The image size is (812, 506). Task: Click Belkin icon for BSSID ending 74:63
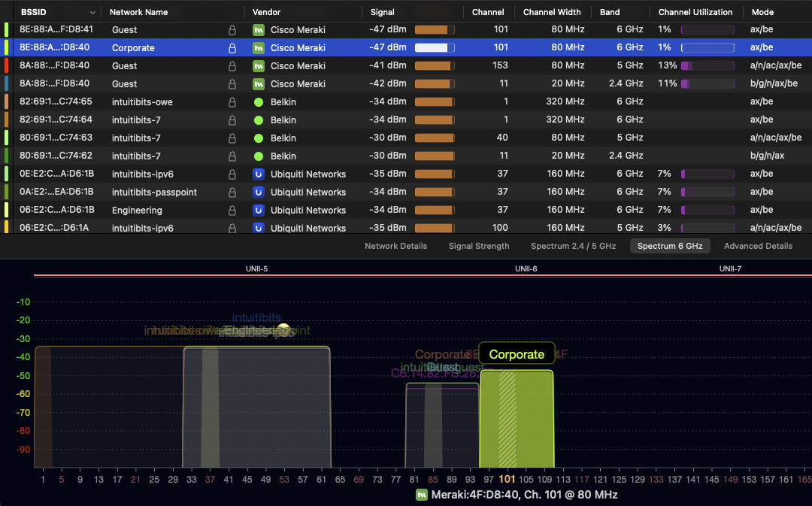[259, 138]
